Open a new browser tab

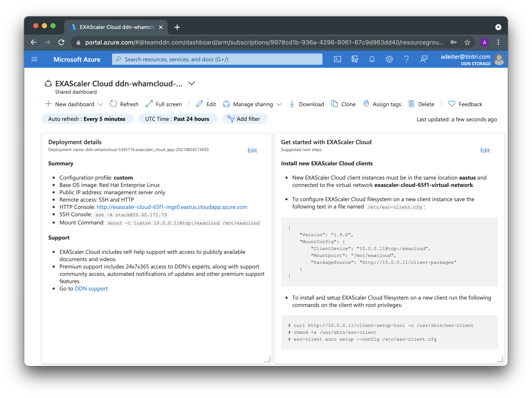pos(177,27)
